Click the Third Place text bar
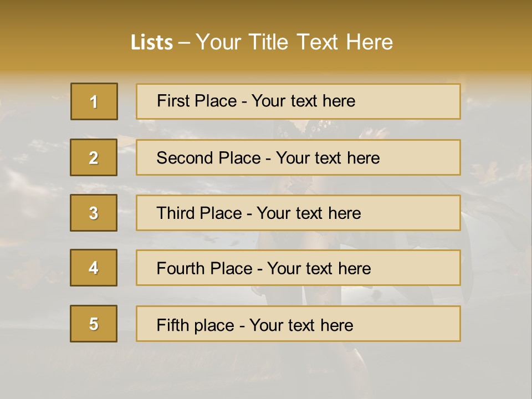 (x=298, y=213)
